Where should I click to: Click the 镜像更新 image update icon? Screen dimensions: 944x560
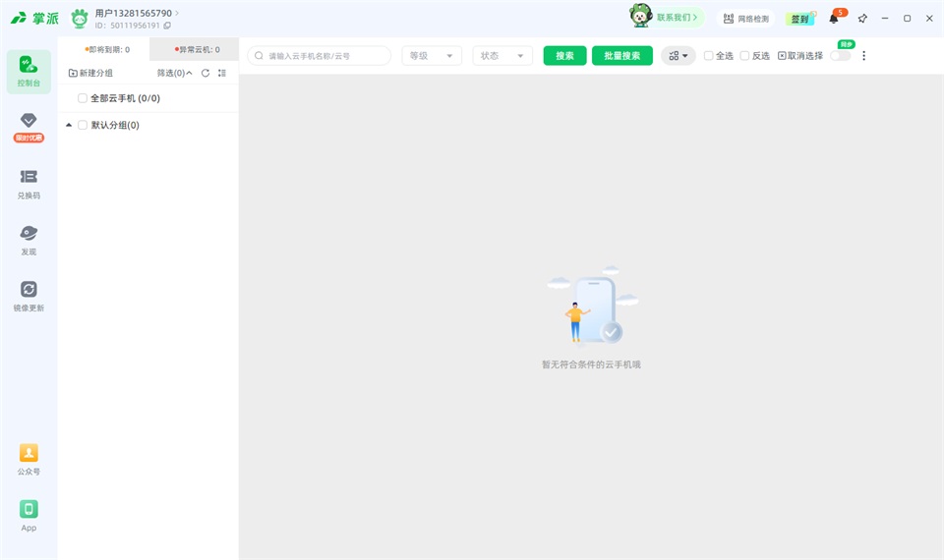(x=29, y=296)
